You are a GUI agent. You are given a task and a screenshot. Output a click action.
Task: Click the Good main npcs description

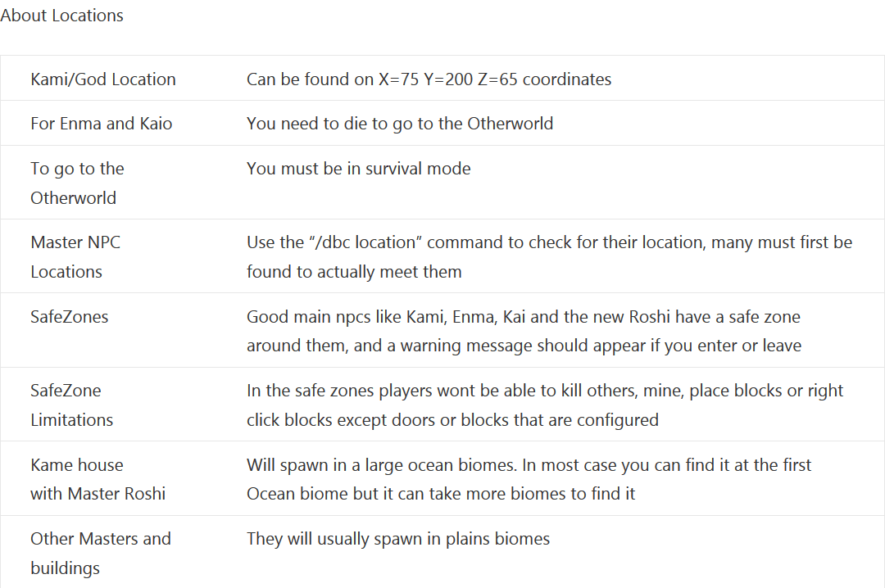click(x=524, y=331)
